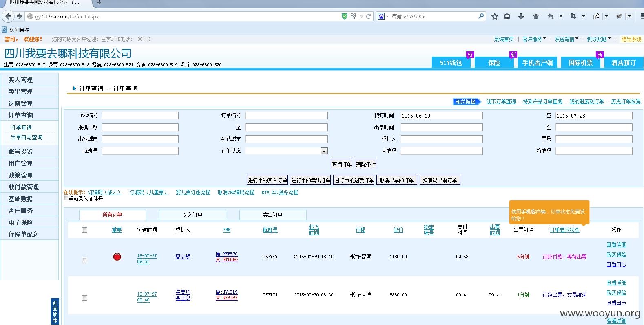Open dropdown arrow beside the fly icon
Viewport: 644px width, 325px height.
pos(629,16)
